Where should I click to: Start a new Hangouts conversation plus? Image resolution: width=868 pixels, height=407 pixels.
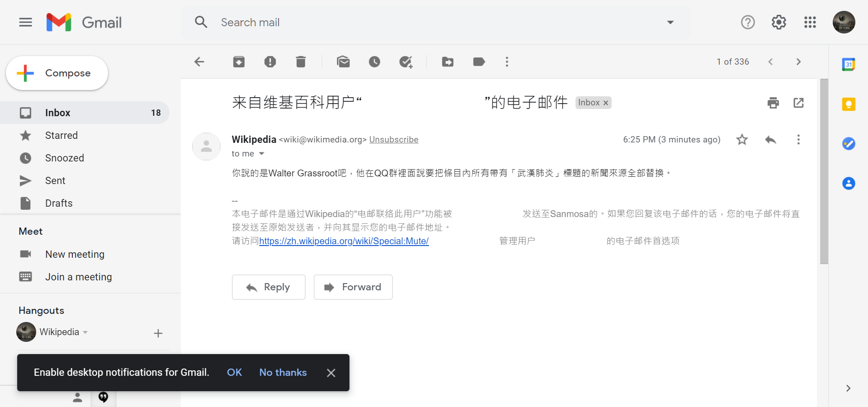tap(158, 333)
